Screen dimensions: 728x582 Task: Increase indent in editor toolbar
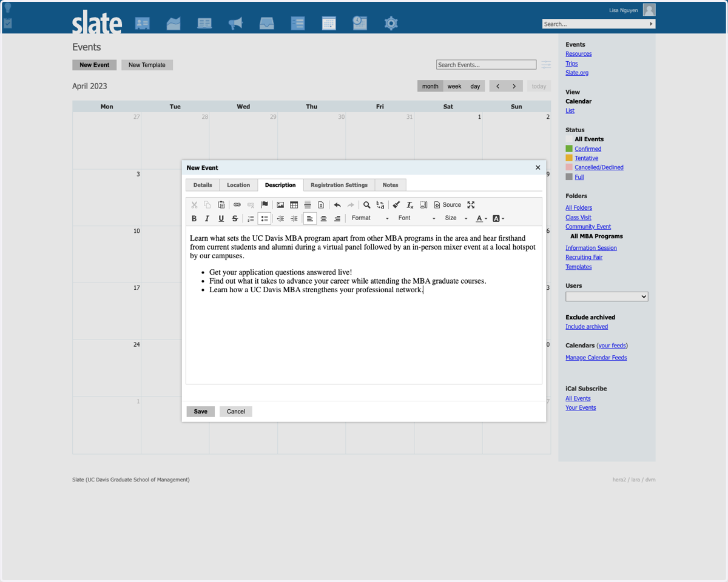(x=294, y=218)
